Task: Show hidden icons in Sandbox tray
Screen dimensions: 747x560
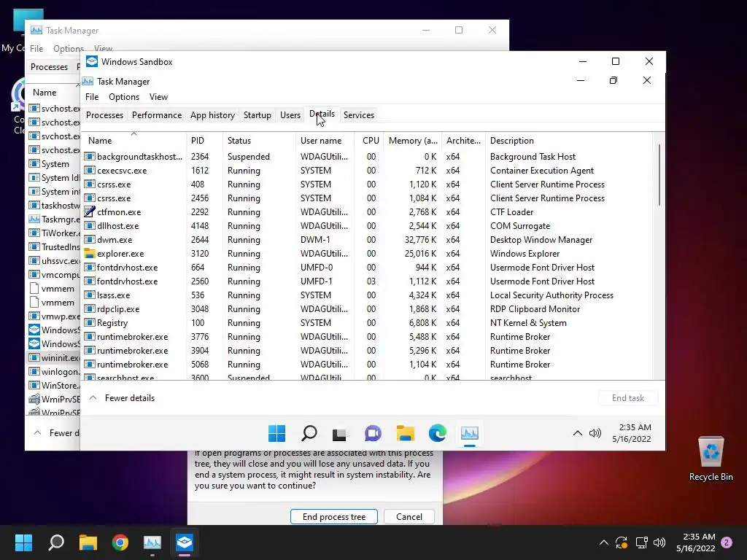Action: click(578, 433)
